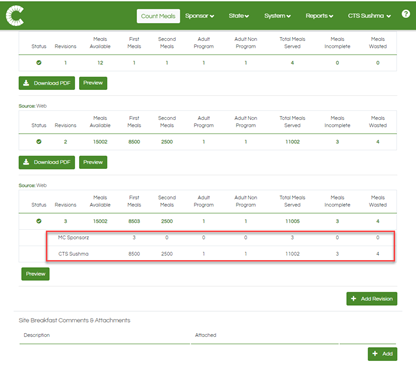The width and height of the screenshot is (416, 365).
Task: Click the green status check in revision 3 row
Action: (39, 221)
